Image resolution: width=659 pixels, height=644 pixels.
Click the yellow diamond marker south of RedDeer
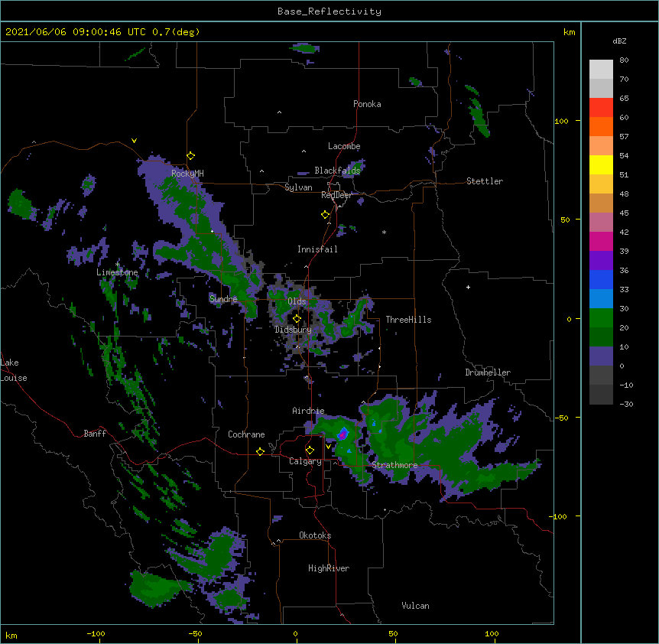(x=325, y=214)
